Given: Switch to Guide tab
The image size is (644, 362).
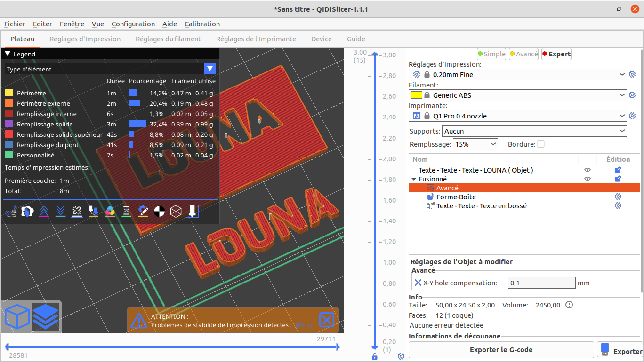Looking at the screenshot, I should click(x=356, y=39).
